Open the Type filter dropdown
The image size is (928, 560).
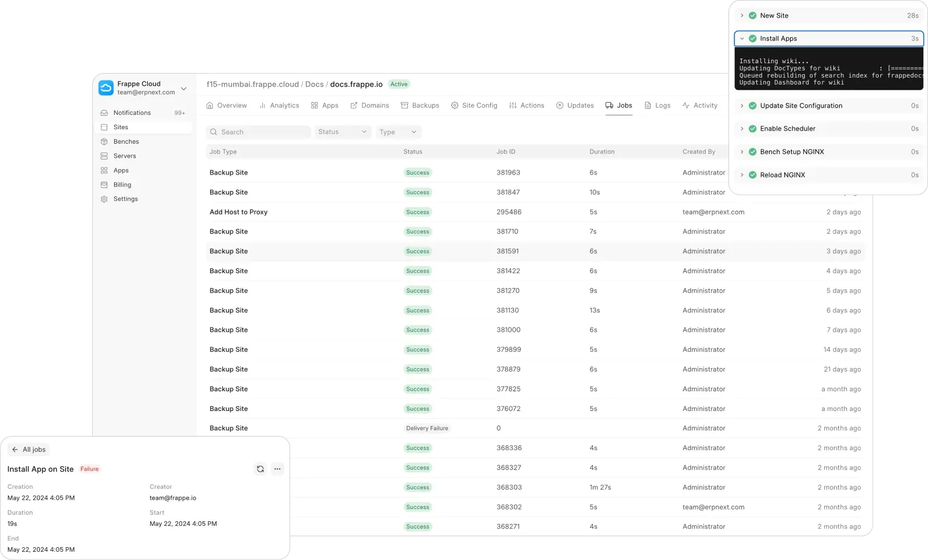pos(398,132)
